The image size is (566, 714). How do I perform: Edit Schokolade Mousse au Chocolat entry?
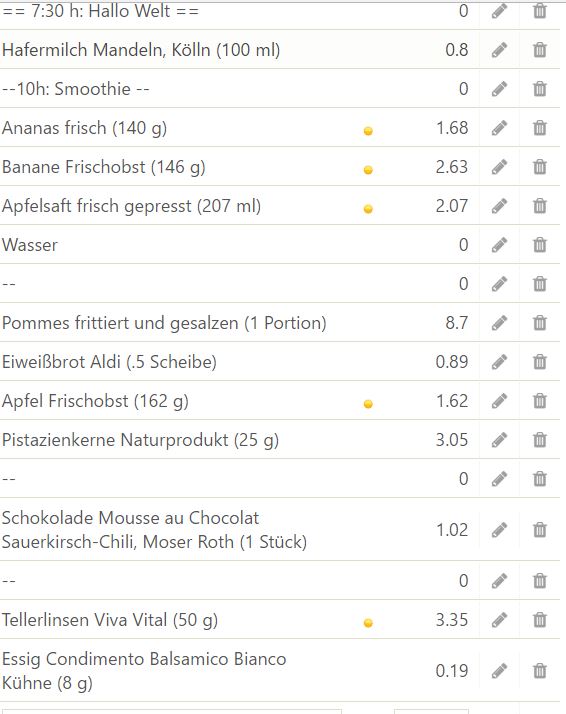[x=500, y=530]
